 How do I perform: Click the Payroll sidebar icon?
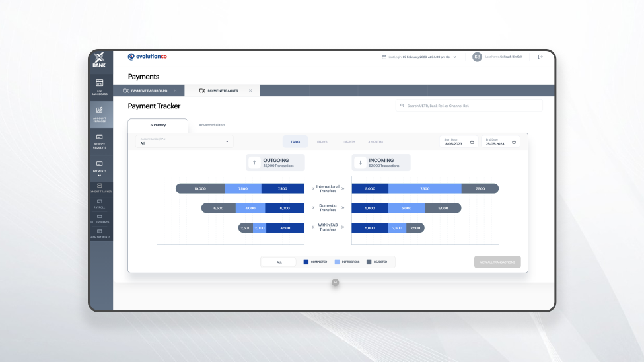(100, 203)
